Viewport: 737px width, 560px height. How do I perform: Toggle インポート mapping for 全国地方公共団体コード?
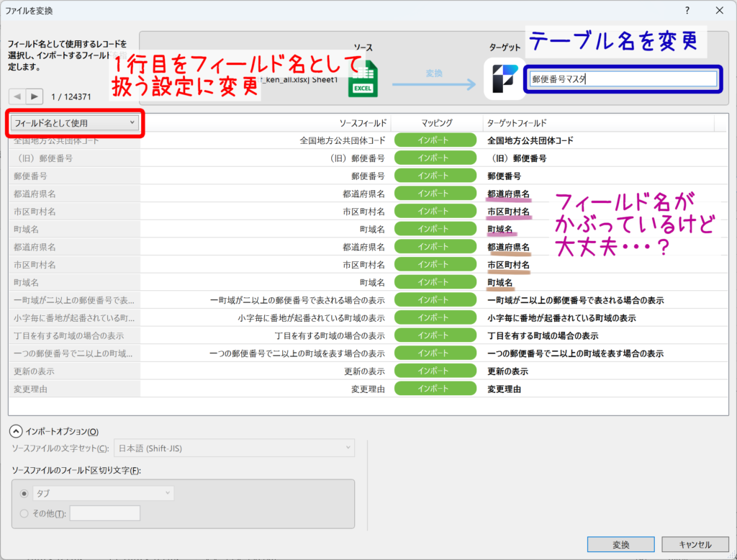435,140
